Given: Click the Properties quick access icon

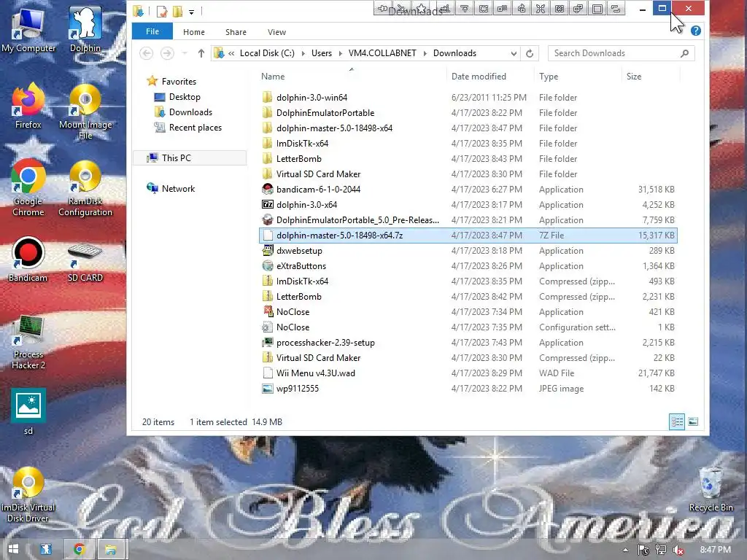Looking at the screenshot, I should pos(162,11).
